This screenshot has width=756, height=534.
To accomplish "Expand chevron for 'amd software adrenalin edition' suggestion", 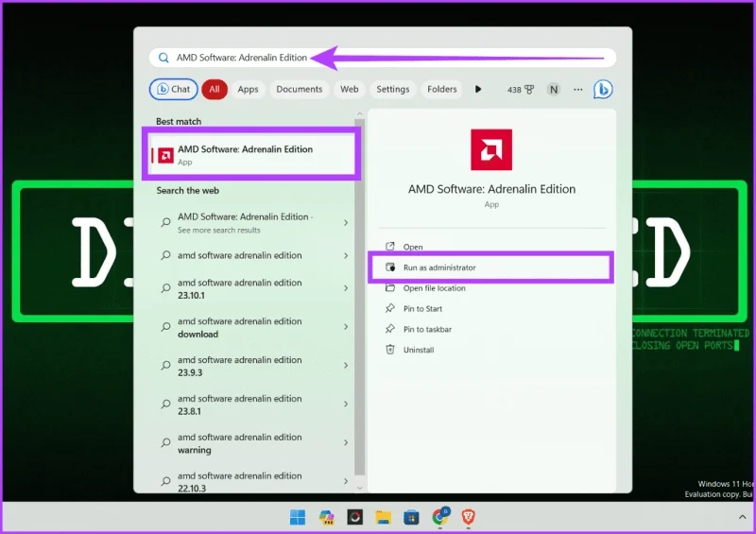I will click(x=346, y=256).
